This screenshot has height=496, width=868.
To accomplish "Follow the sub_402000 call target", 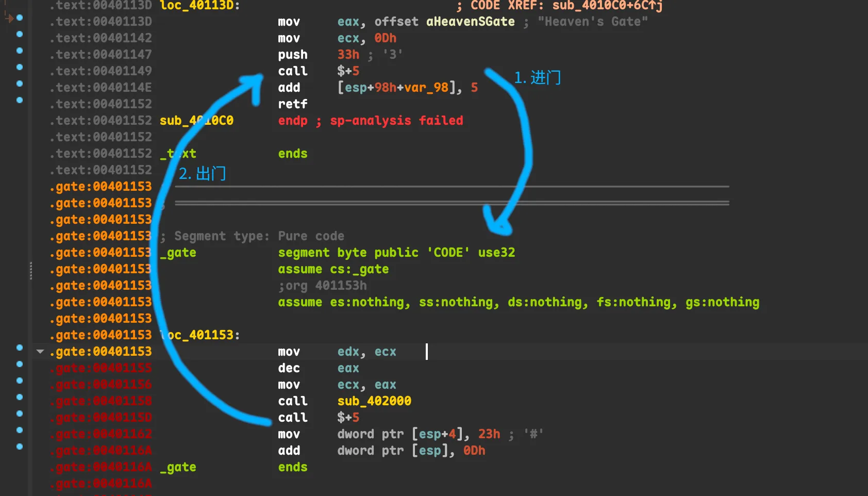I will 374,401.
